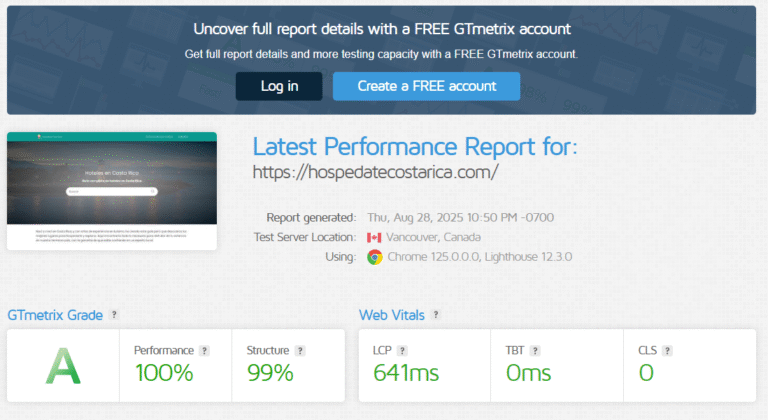Viewport: 768px width, 420px height.
Task: Click the help icon beside GTmetrix Grade
Action: click(115, 315)
